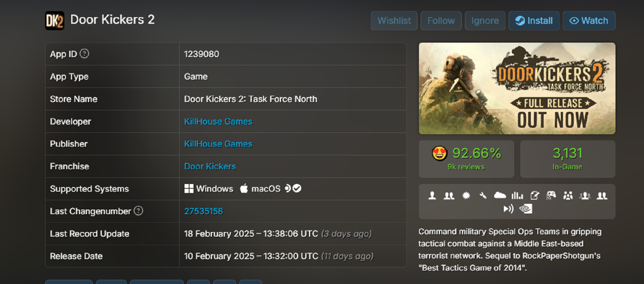Click the 10 February 2025 release date

tap(251, 256)
